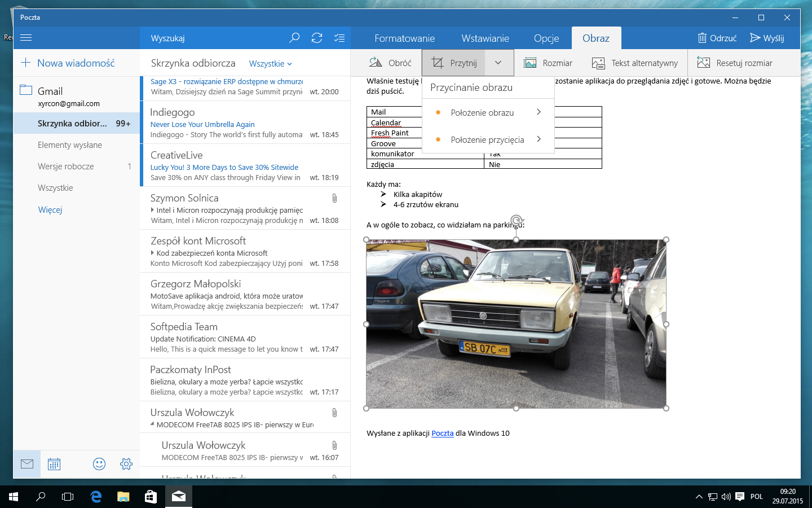The height and width of the screenshot is (508, 812).
Task: Expand Położenie obrazu submenu
Action: coord(488,112)
